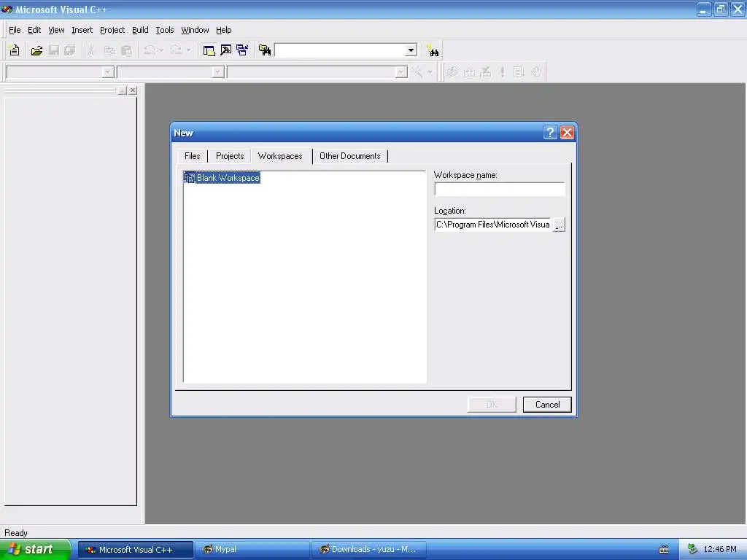
Task: Click the Stop Build icon
Action: tap(485, 72)
